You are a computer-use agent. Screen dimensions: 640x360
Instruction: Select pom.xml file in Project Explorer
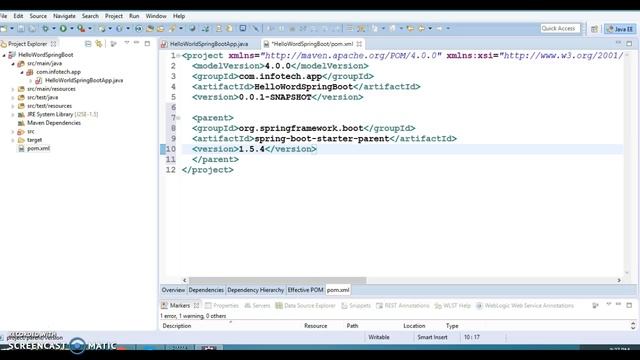point(38,149)
